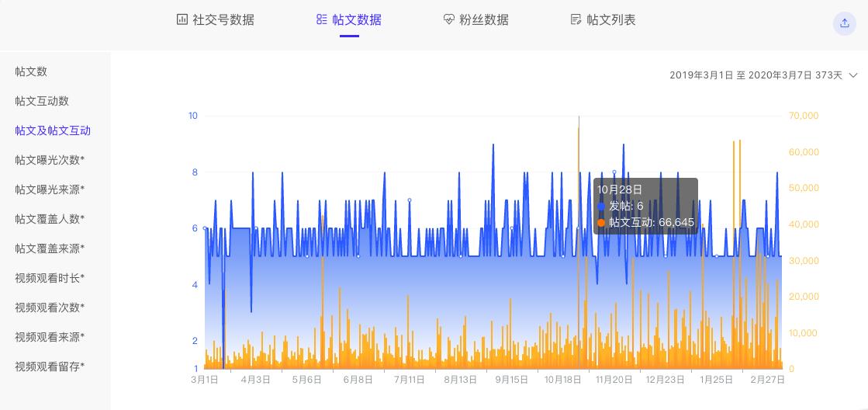Click x-axis label 3月1日
Viewport: 868px width, 410px height.
pos(204,380)
